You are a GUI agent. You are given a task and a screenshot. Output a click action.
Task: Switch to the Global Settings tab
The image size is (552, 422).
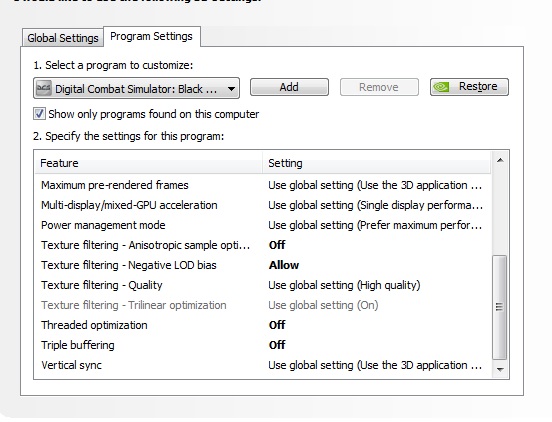point(63,38)
